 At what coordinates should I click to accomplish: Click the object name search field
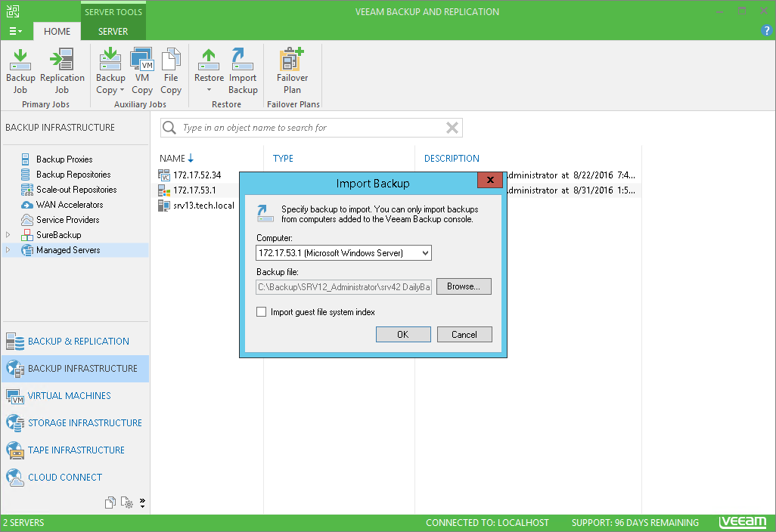(x=312, y=128)
